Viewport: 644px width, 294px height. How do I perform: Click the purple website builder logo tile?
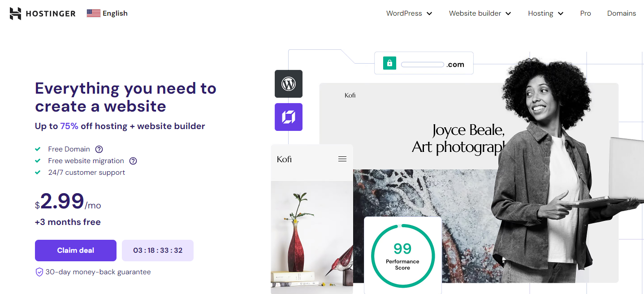pyautogui.click(x=289, y=117)
